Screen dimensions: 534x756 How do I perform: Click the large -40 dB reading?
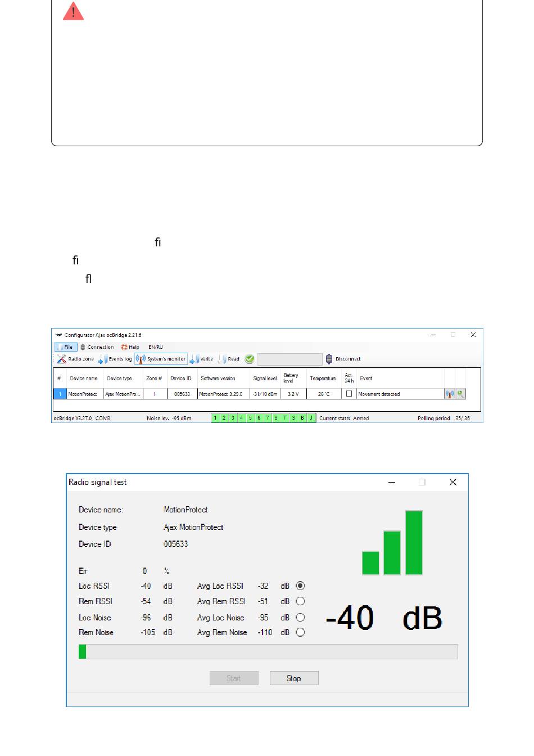coord(384,618)
